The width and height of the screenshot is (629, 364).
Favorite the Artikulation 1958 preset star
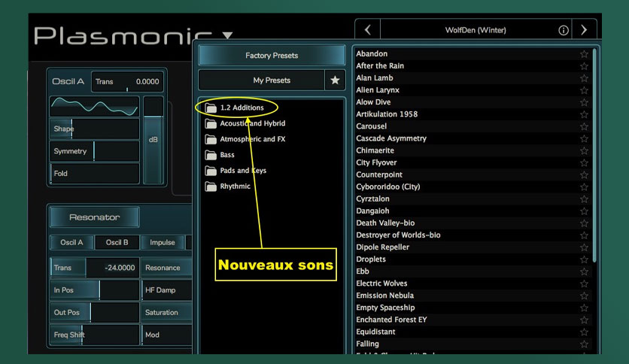click(584, 114)
